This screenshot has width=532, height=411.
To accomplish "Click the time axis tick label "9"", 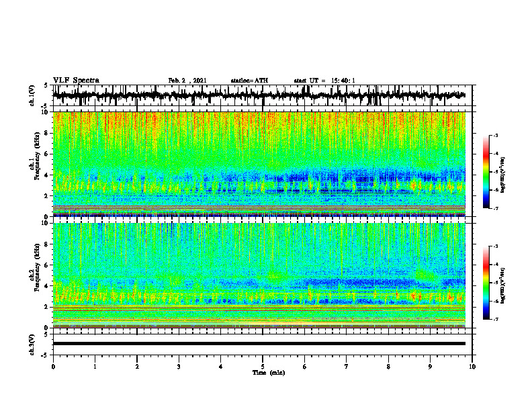I will tap(430, 367).
